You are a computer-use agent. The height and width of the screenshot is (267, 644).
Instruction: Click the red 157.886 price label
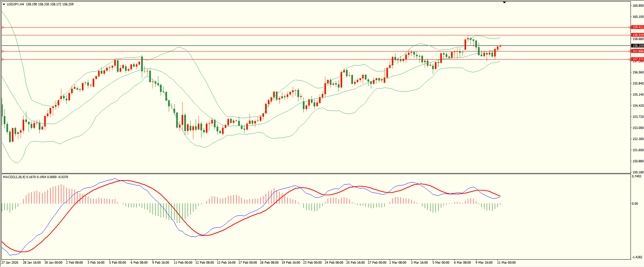[638, 51]
